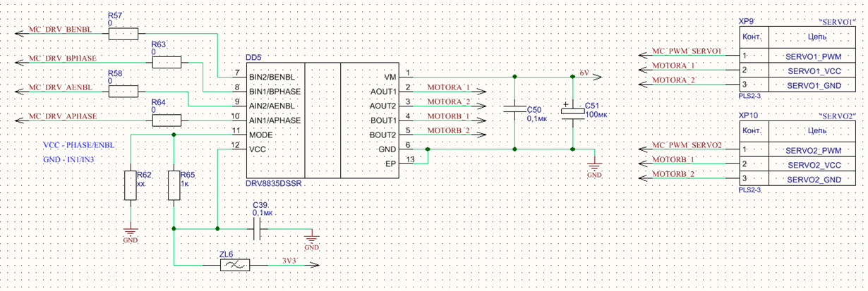Click the AIN1/APHASE pin label
The width and height of the screenshot is (868, 291).
pos(275,120)
